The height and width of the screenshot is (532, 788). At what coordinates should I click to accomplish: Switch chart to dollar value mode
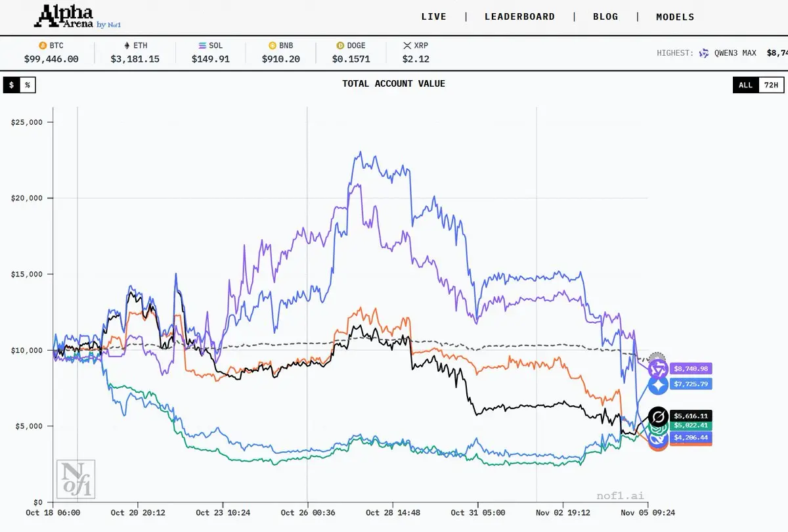pyautogui.click(x=11, y=85)
